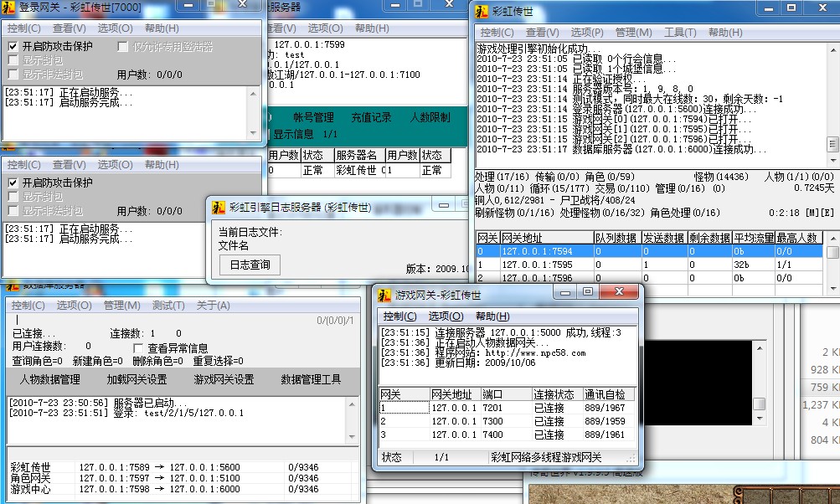
Task: Maximize the 游戏网关-彩虹传世 window
Action: pos(588,292)
